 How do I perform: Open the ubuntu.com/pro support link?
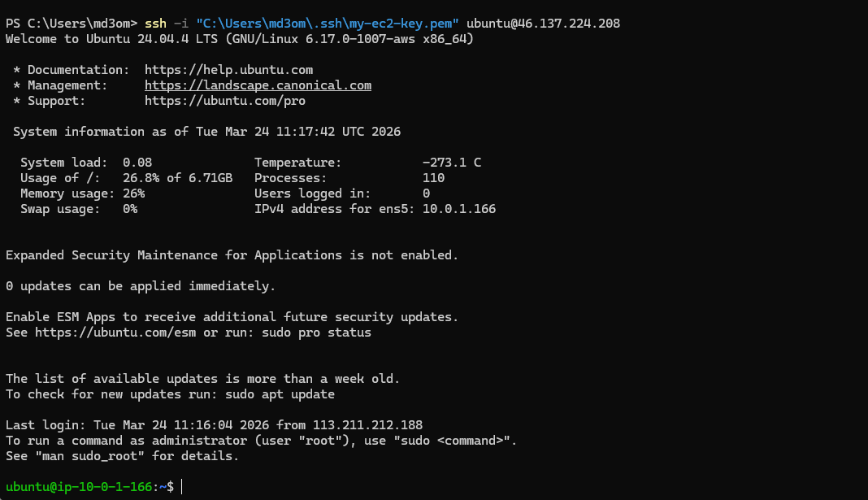pos(225,101)
